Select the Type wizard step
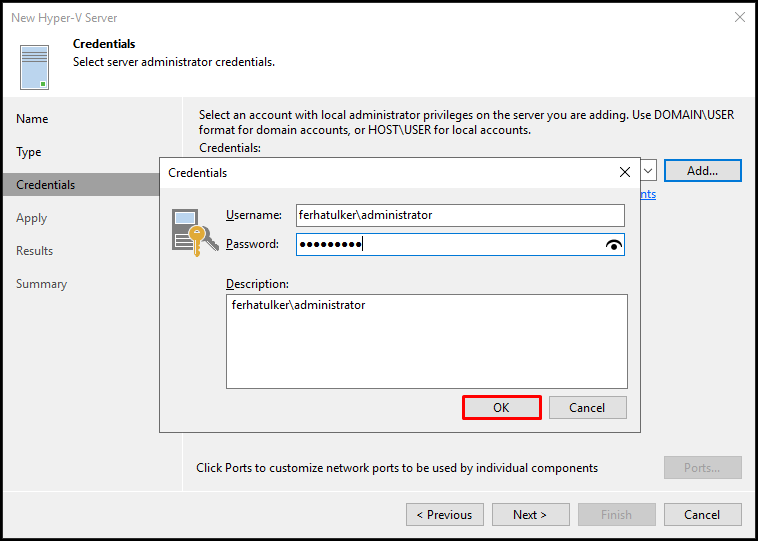 (29, 152)
